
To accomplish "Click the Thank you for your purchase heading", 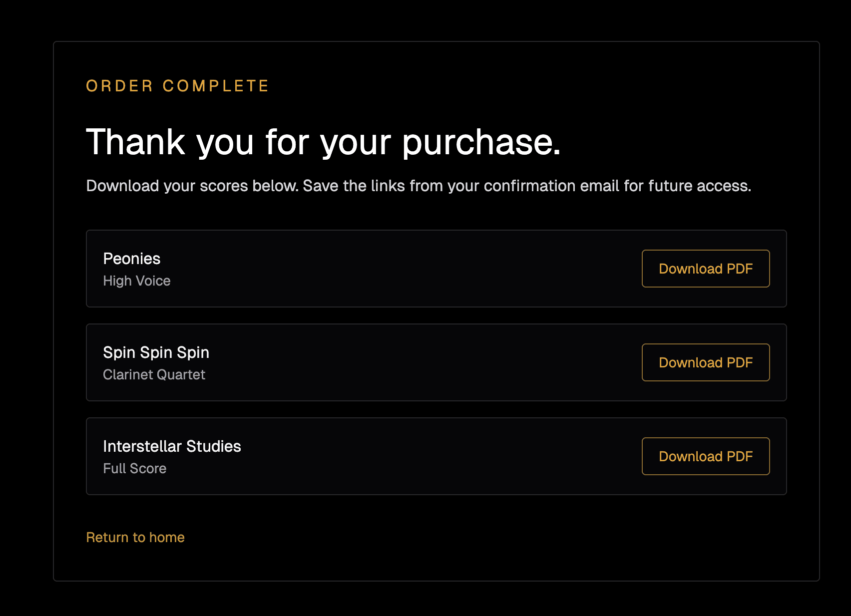I will (324, 142).
